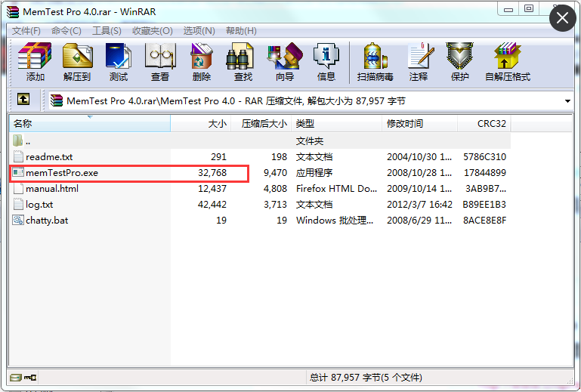Click the key password icon in status bar
Screen dimensions: 581x392
coord(30,378)
